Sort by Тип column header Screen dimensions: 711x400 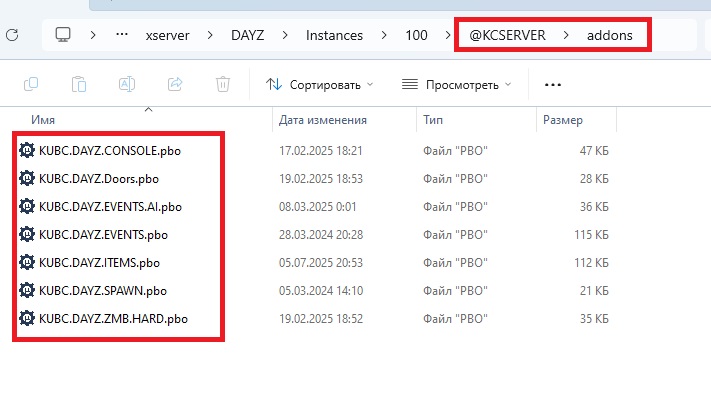pos(433,120)
